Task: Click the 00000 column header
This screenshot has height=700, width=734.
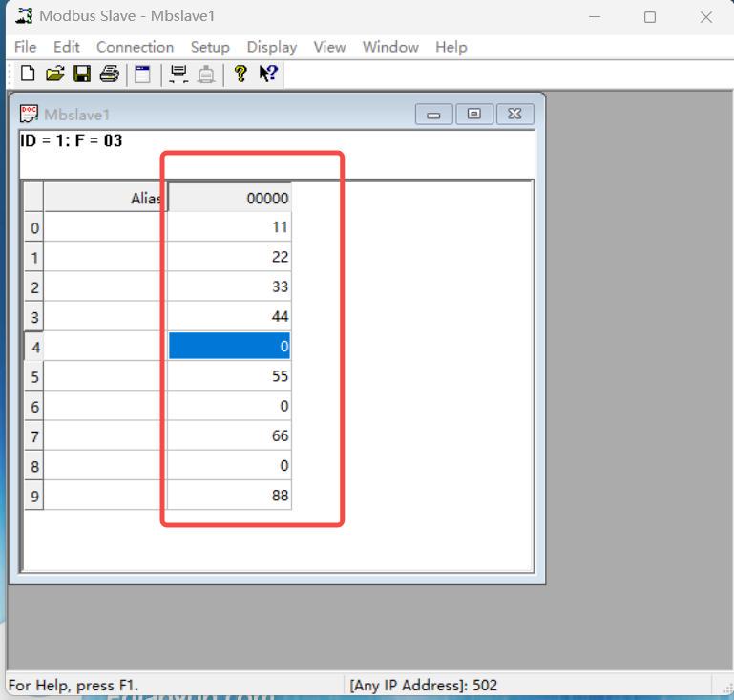Action: pos(229,198)
